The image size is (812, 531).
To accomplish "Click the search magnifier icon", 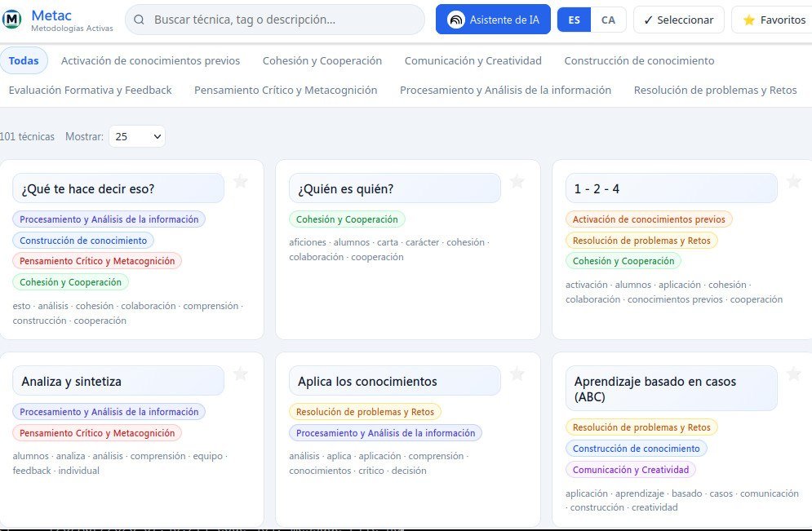I will coord(139,20).
